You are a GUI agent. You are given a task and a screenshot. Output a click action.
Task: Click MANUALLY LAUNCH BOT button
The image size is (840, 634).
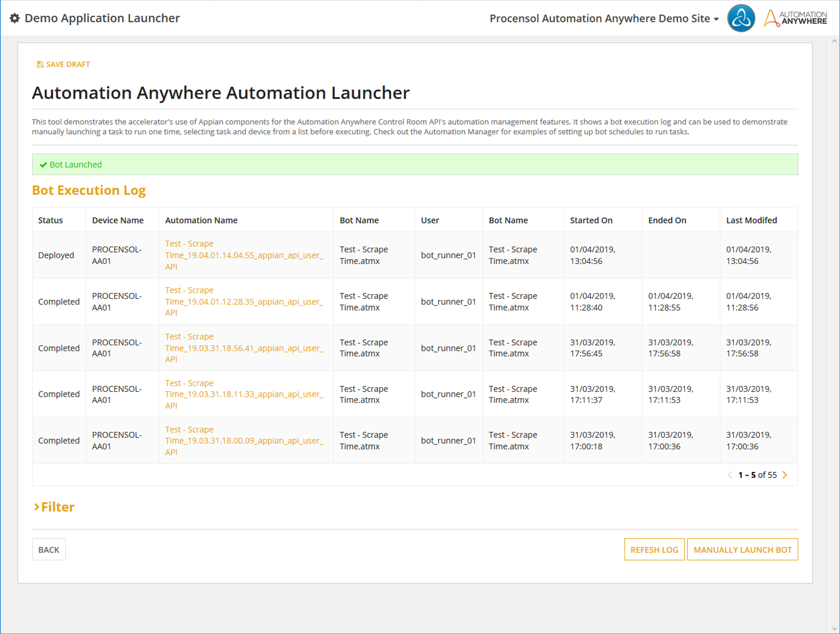(x=742, y=549)
